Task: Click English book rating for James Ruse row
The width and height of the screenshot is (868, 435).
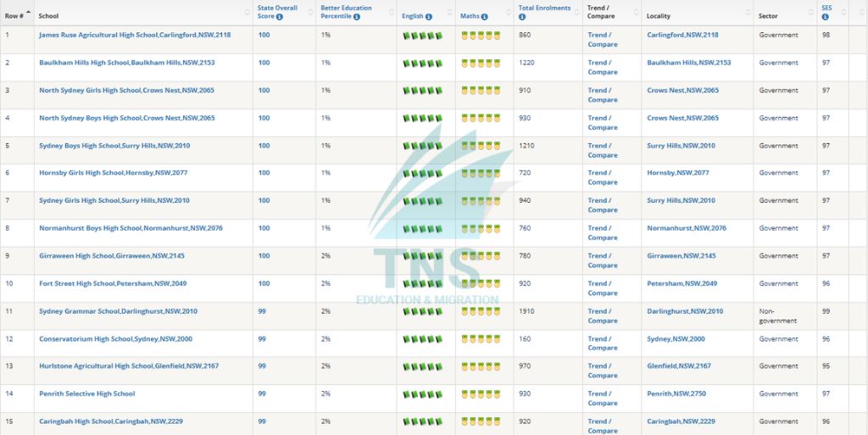Action: pos(423,36)
